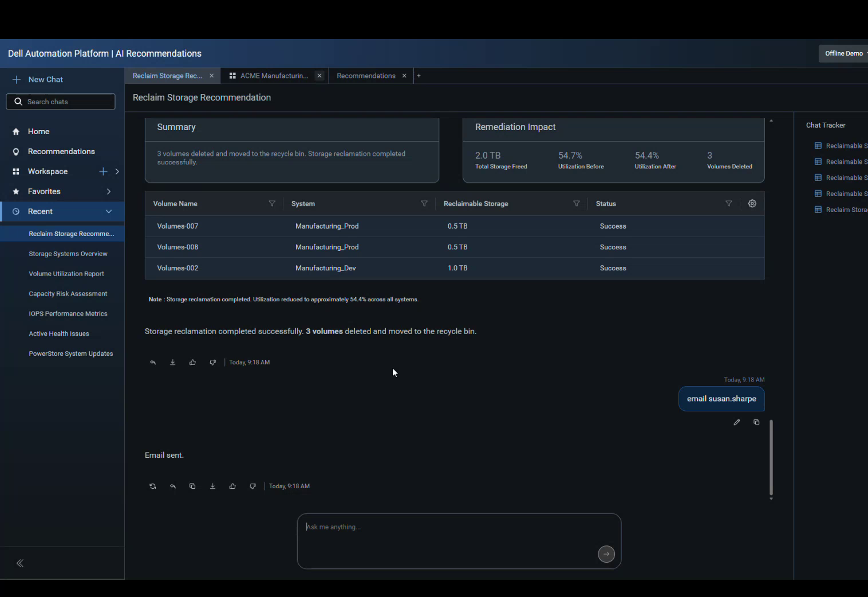Click the Recent clock icon
The height and width of the screenshot is (597, 868).
[16, 211]
